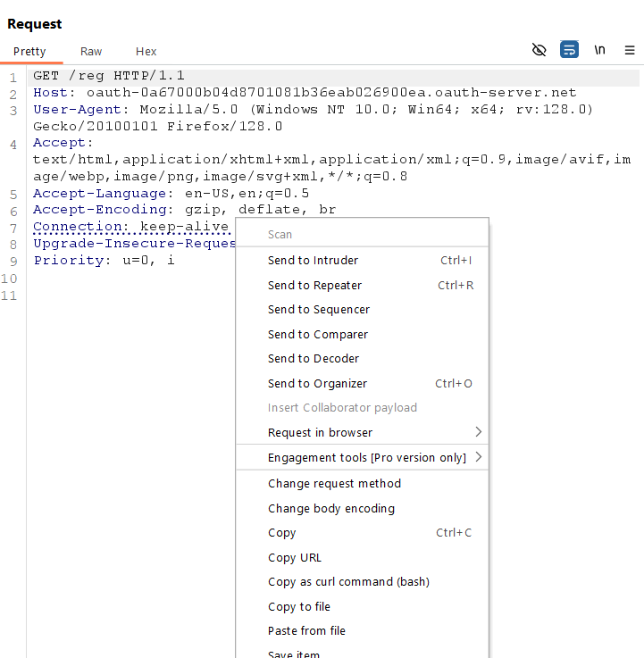
Task: Choose Send to Organizer
Action: pos(317,384)
